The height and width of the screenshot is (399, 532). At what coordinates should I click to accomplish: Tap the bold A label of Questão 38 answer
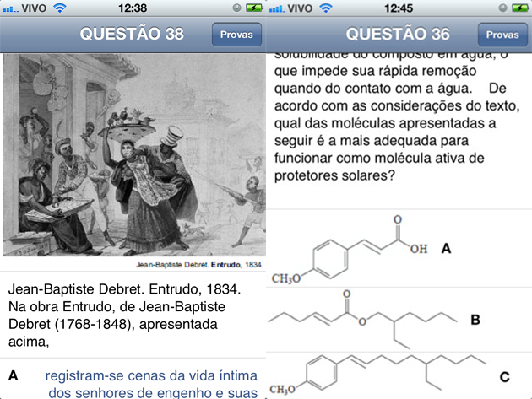[13, 375]
